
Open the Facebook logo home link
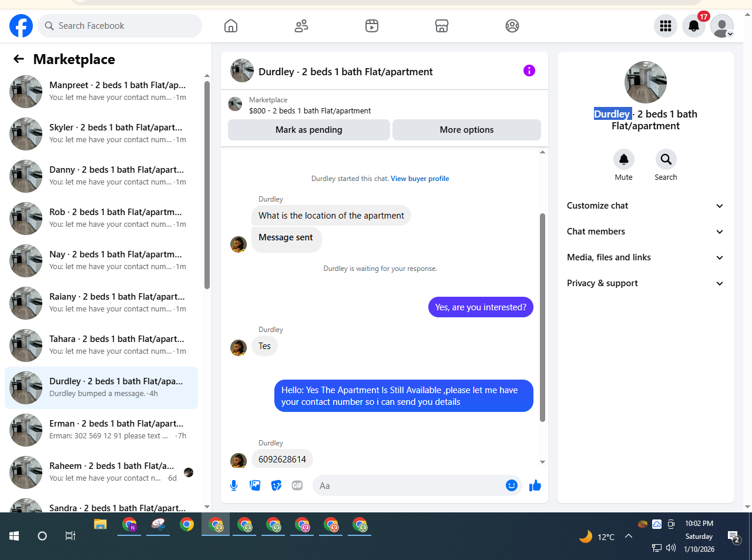(21, 26)
